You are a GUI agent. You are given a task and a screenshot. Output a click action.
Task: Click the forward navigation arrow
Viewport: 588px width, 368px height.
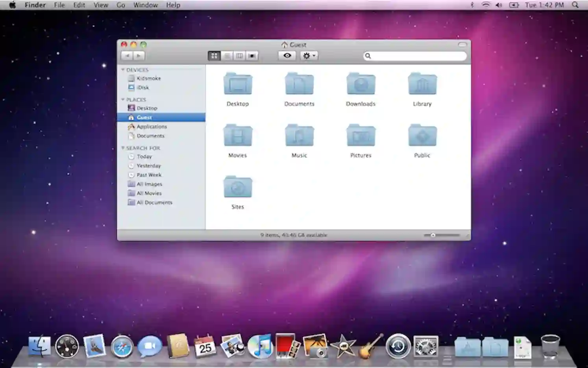coord(139,56)
